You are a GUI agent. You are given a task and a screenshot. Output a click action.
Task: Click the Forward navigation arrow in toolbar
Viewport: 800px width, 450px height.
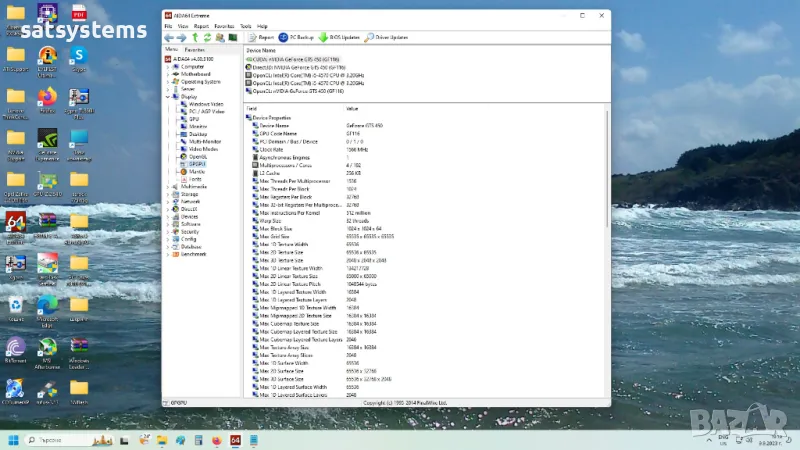[181, 37]
